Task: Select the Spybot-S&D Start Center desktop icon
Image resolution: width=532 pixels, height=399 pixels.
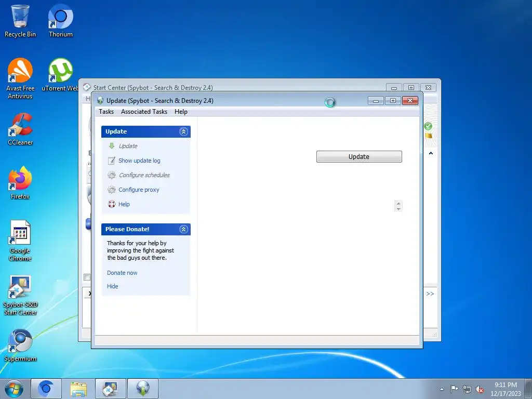Action: tap(20, 295)
